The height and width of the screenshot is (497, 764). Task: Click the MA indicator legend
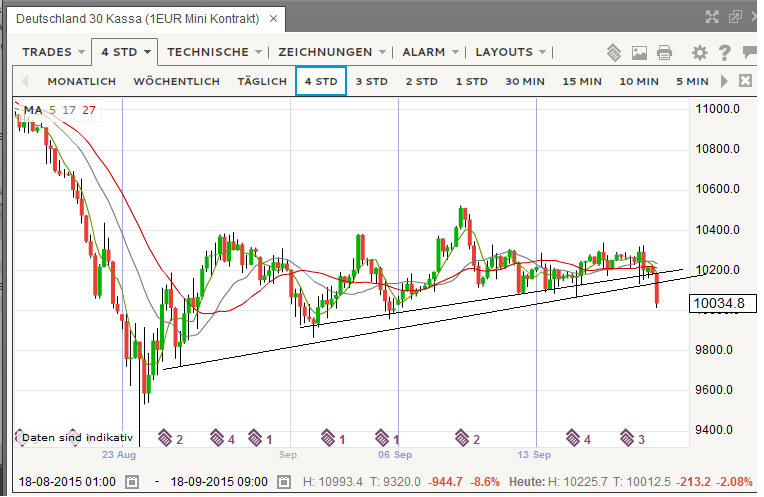tap(32, 110)
